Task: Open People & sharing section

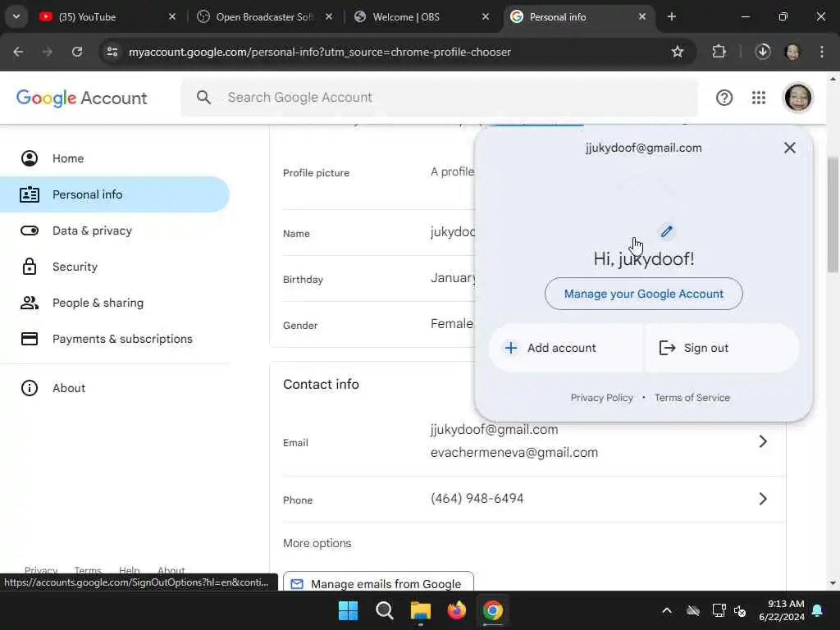Action: coord(98,303)
